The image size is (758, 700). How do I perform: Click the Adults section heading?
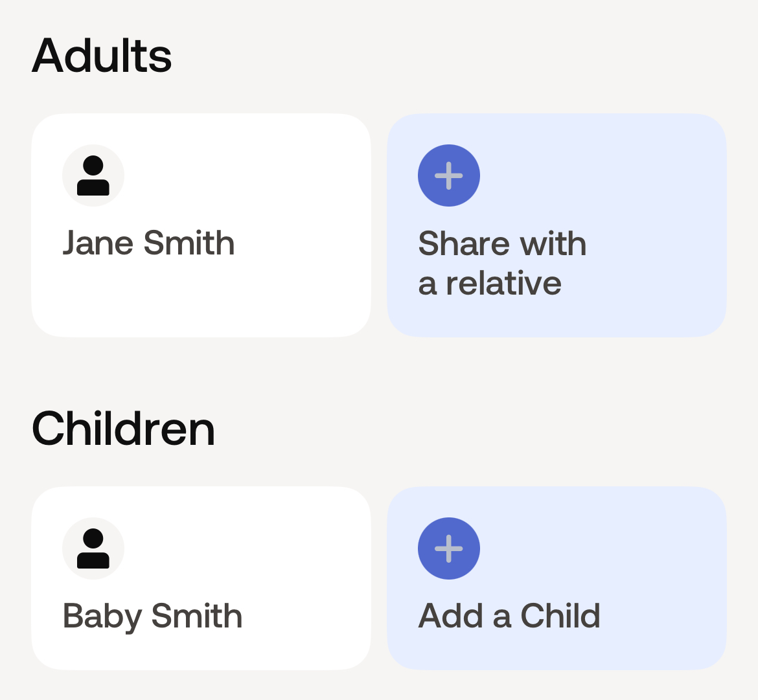coord(102,56)
